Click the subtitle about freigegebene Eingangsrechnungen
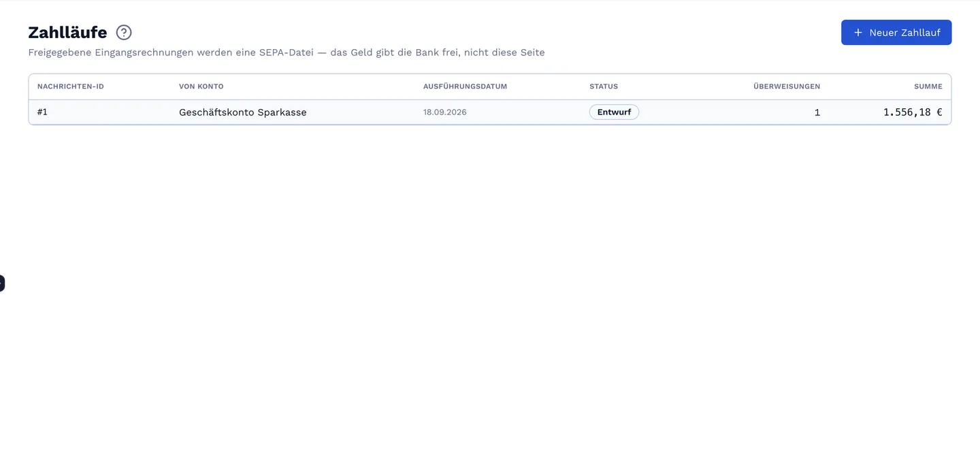Viewport: 980px width, 451px height. (x=287, y=52)
